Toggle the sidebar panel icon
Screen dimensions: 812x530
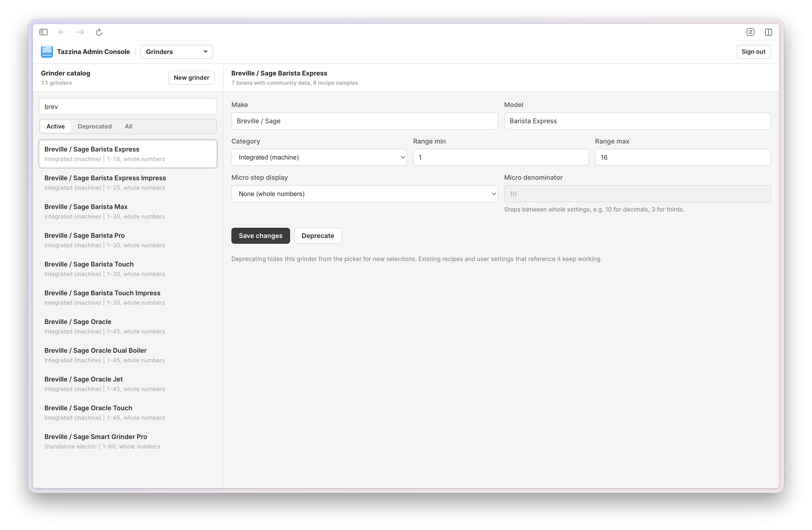43,32
